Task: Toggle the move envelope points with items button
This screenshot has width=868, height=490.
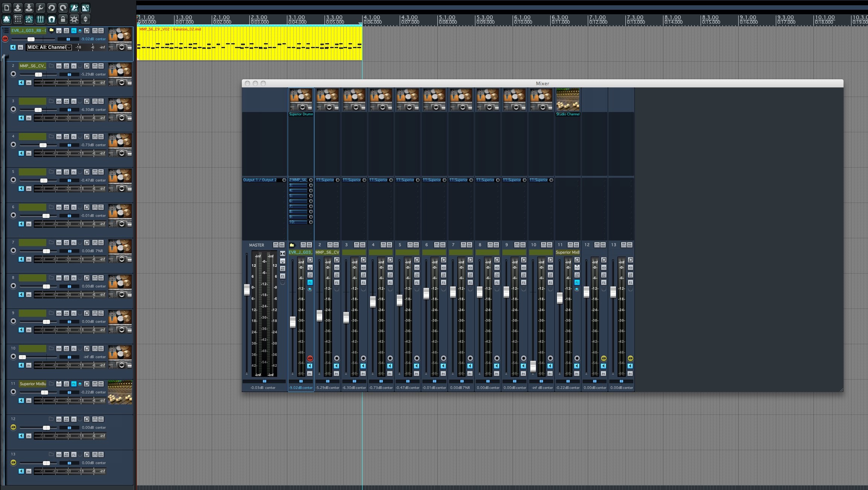Action: (29, 19)
